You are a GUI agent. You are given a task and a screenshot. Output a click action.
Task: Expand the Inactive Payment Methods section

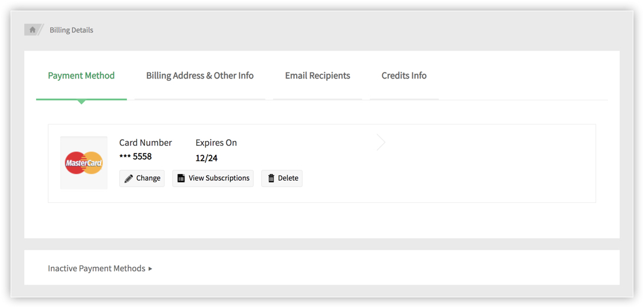tap(100, 268)
